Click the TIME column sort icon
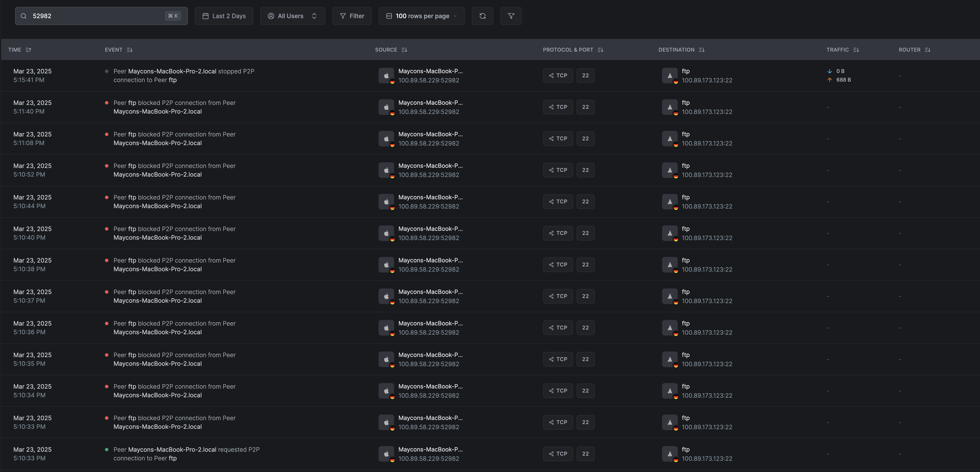The height and width of the screenshot is (472, 980). click(29, 50)
